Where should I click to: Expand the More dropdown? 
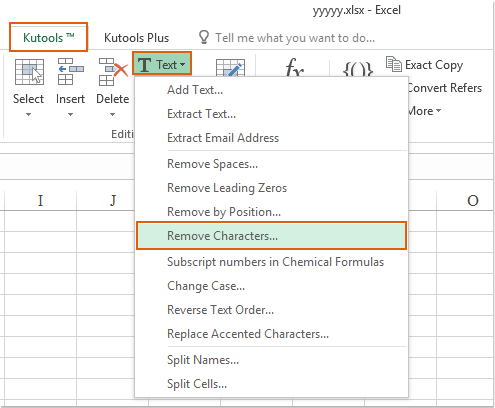pos(425,111)
